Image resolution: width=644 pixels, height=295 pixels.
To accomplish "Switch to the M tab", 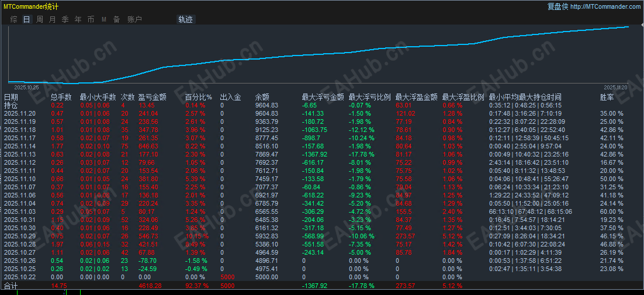I will tap(104, 19).
